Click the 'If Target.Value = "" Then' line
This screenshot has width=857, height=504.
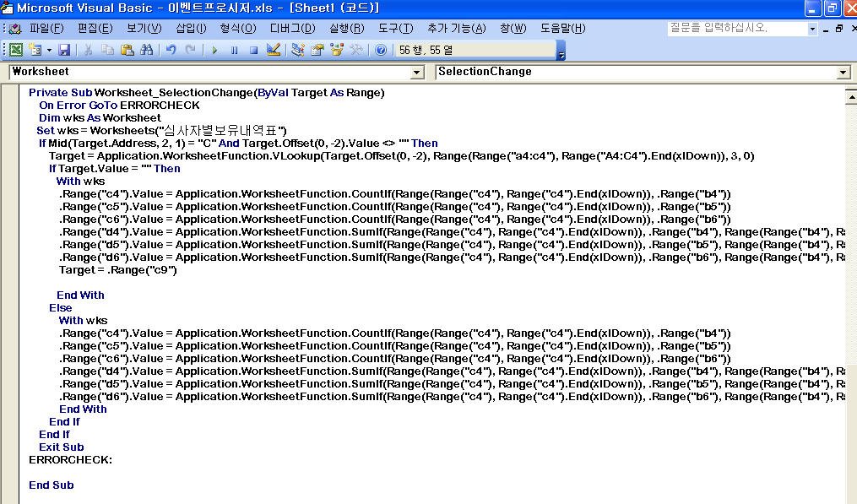pyautogui.click(x=115, y=168)
